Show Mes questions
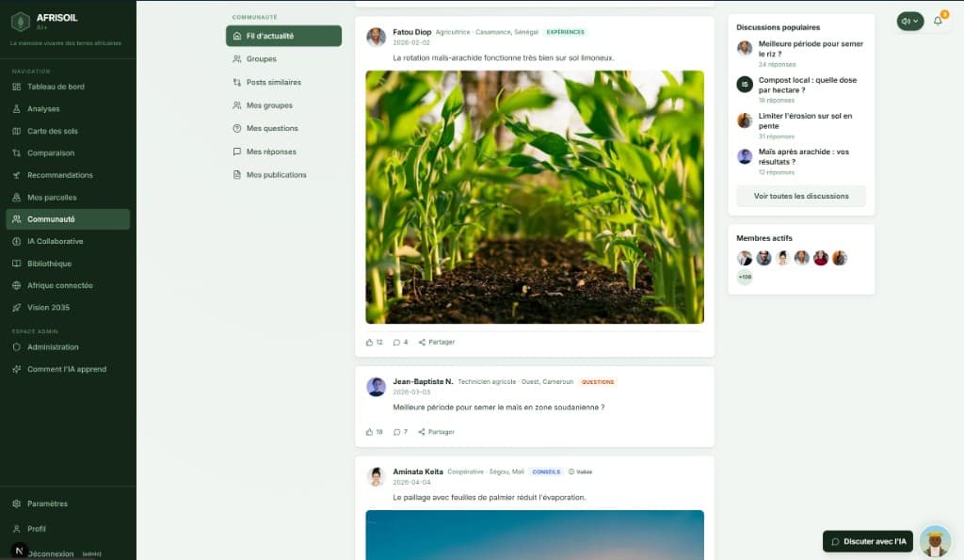Screen dimensions: 964x560 [x=283, y=129]
